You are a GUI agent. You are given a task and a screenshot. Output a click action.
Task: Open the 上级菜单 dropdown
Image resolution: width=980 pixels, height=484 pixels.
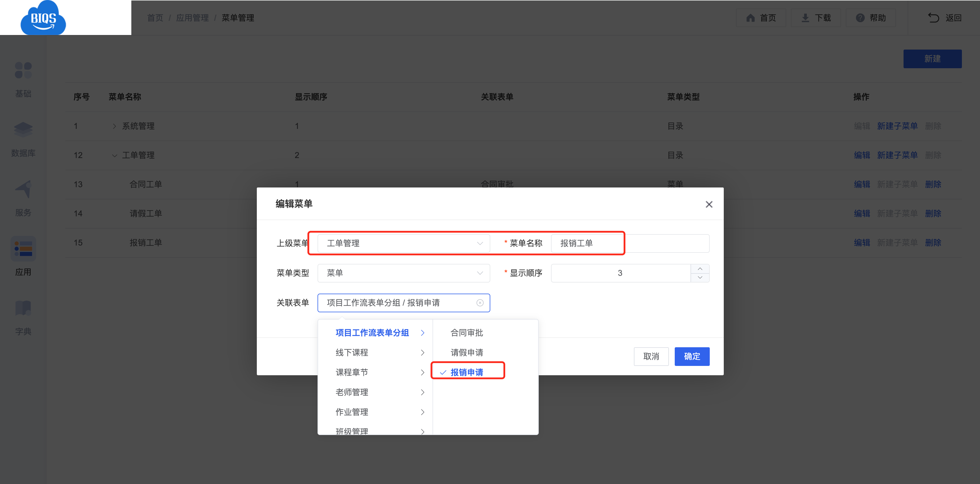coord(404,243)
